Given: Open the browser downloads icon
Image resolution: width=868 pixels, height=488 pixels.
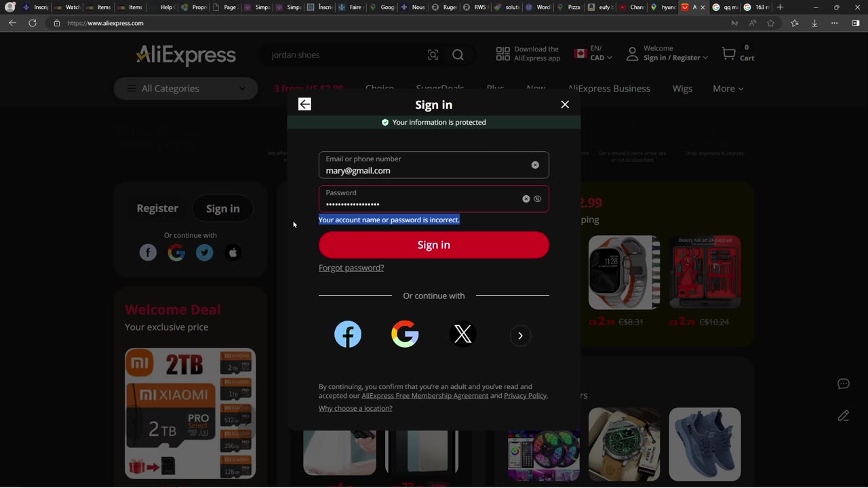Looking at the screenshot, I should click(814, 23).
